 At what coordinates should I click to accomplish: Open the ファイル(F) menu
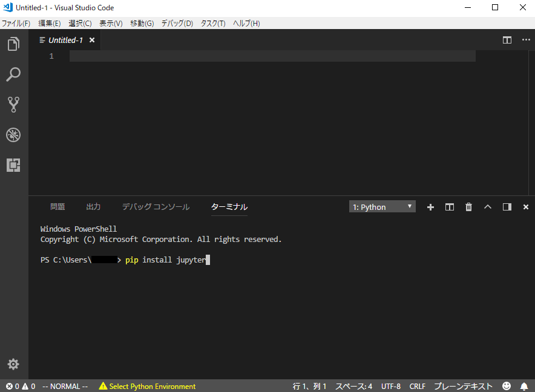[16, 23]
